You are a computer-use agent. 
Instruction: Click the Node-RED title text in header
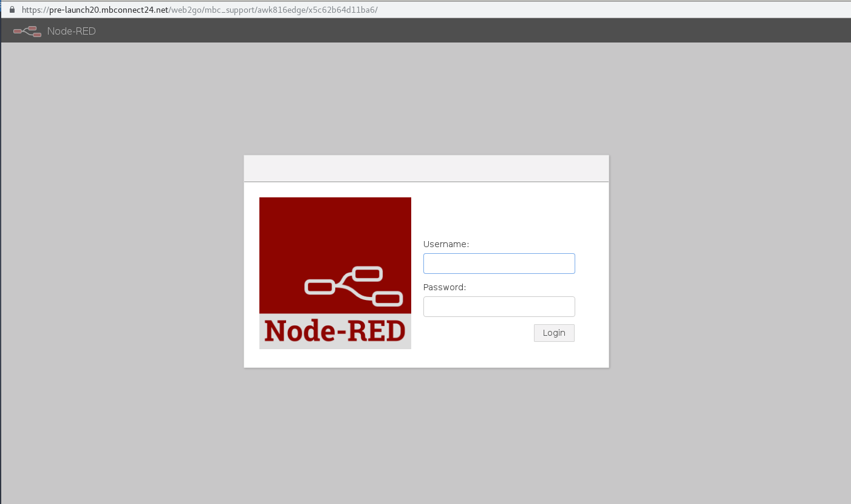pyautogui.click(x=72, y=31)
